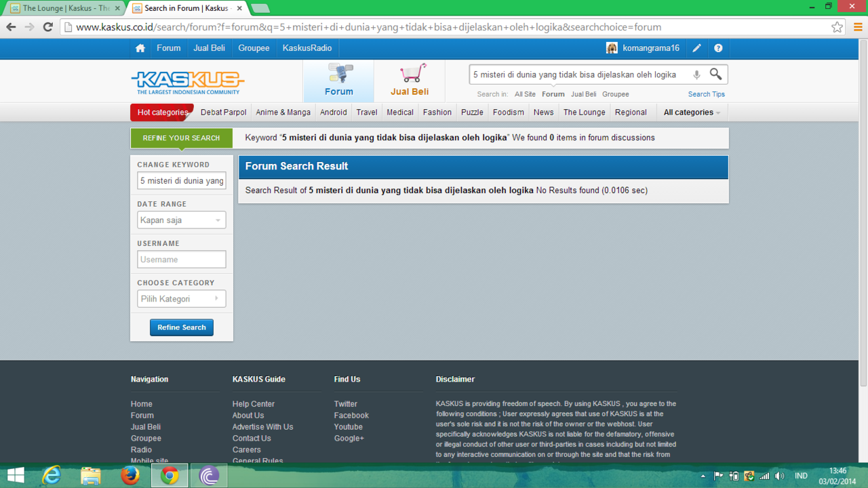Click main search text box
The height and width of the screenshot is (488, 868).
click(580, 75)
